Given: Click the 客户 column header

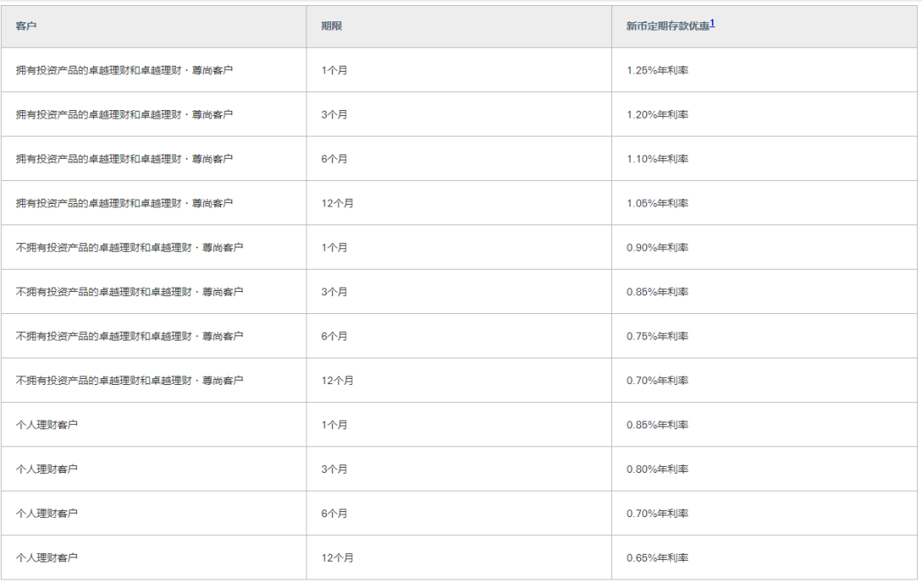Looking at the screenshot, I should [26, 26].
